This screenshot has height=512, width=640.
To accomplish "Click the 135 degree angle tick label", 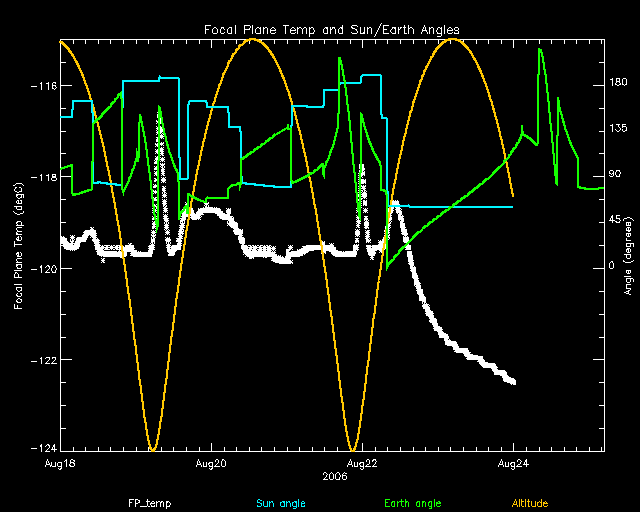I will pos(619,130).
